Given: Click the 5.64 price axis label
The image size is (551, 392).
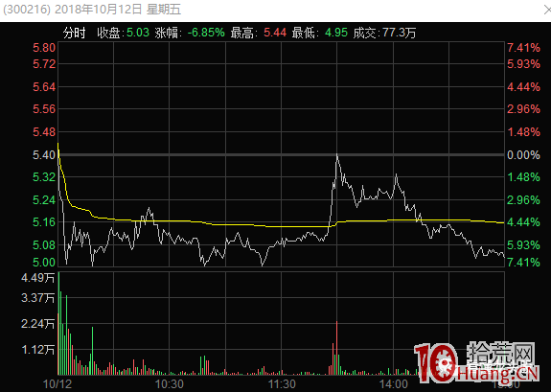Looking at the screenshot, I should coord(44,87).
